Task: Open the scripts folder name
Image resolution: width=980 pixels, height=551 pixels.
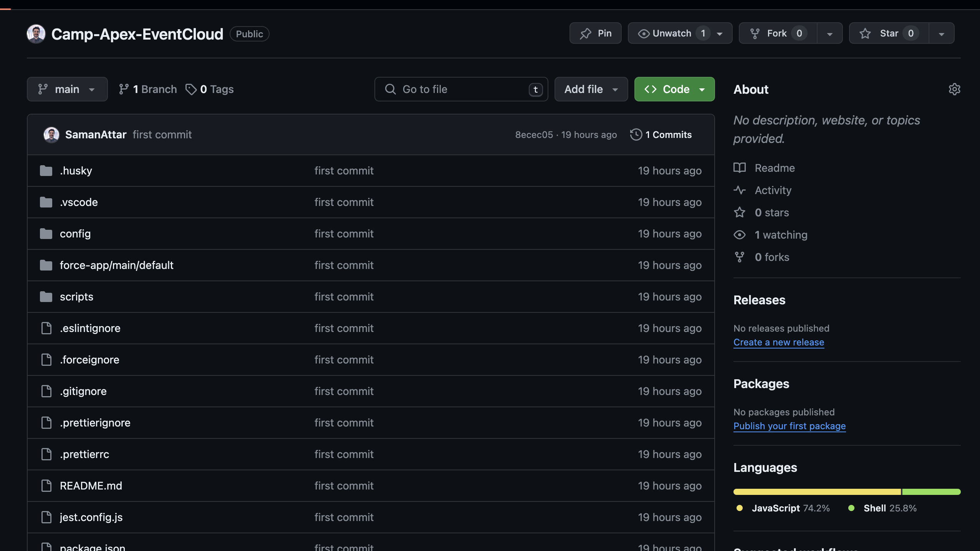Action: point(76,297)
